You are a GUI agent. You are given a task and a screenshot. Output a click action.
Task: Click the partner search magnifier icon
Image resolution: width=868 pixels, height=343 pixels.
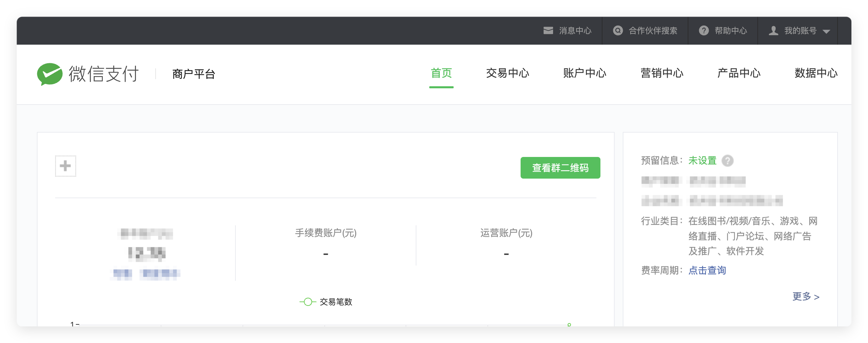click(x=618, y=31)
